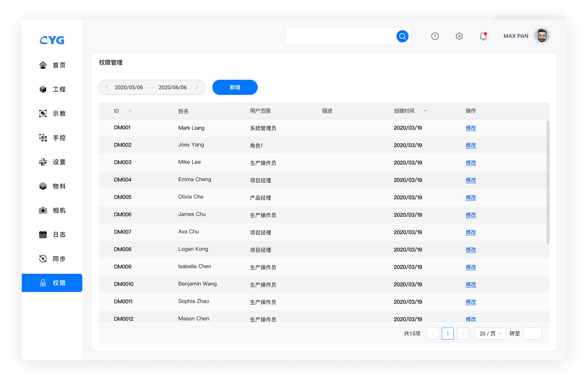Click 修改 link for DM004

471,180
